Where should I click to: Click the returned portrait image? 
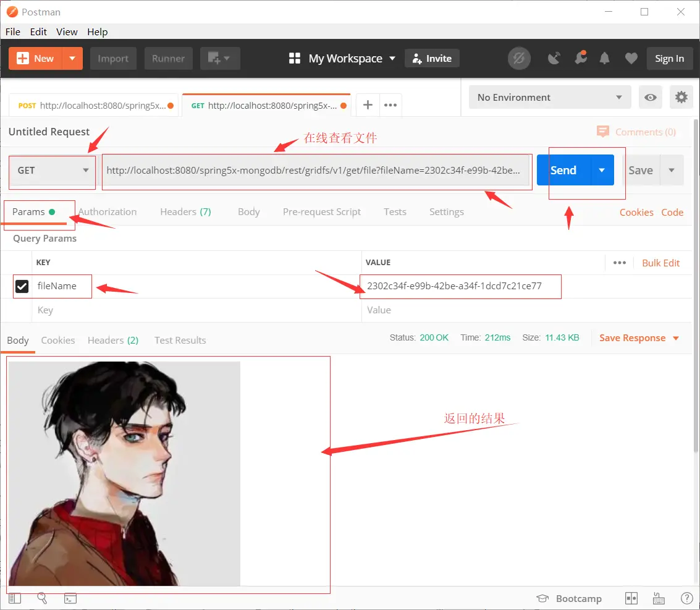tap(124, 473)
